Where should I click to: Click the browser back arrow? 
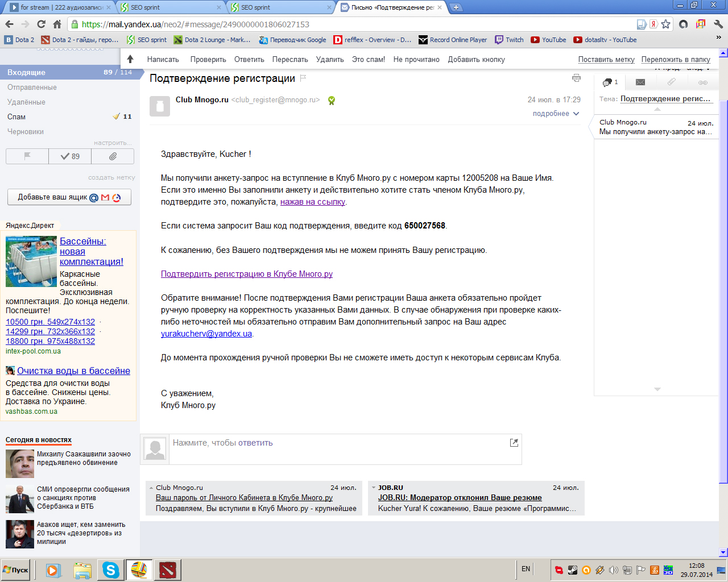tap(9, 24)
